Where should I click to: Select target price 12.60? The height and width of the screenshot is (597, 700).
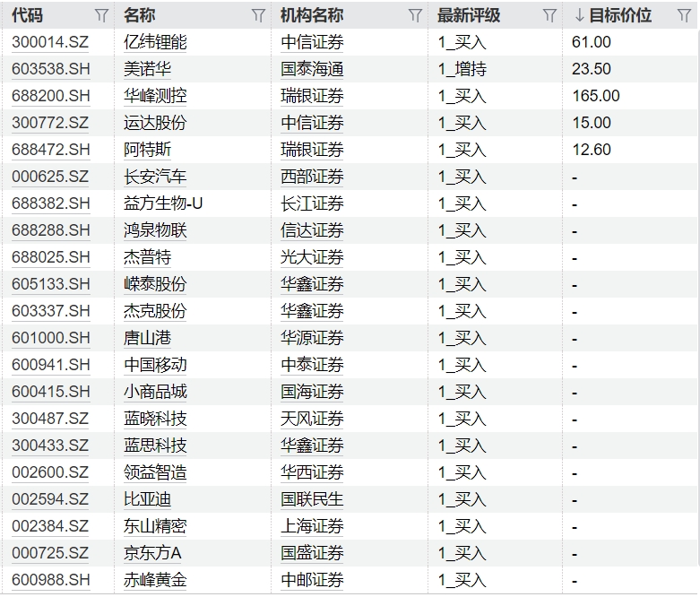pyautogui.click(x=591, y=150)
